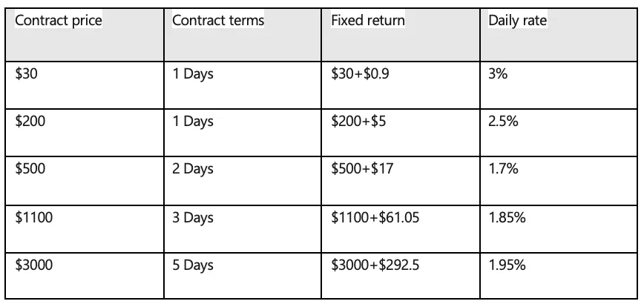Select the Contract terms column header
644x304 pixels.
click(x=217, y=21)
